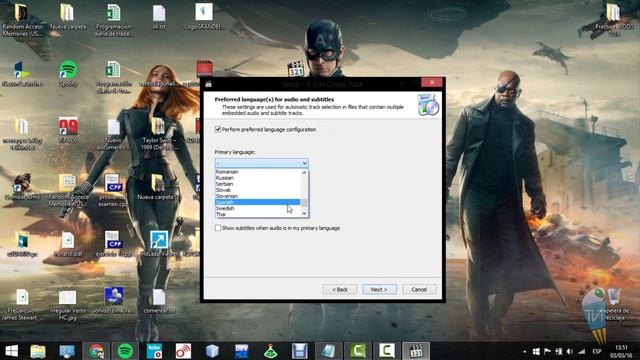Go to the previous step with Back

[340, 289]
